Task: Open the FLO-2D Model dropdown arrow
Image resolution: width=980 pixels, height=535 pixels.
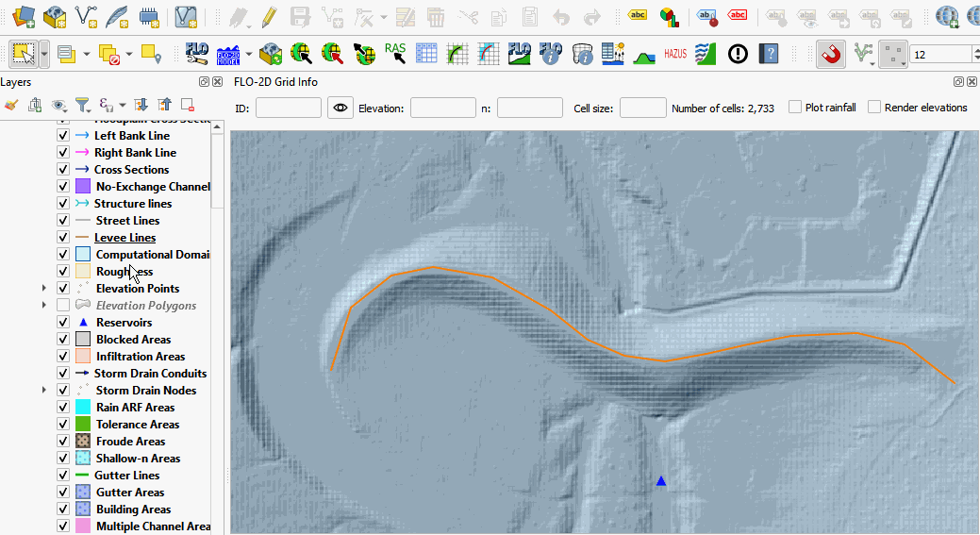Action: (x=249, y=54)
